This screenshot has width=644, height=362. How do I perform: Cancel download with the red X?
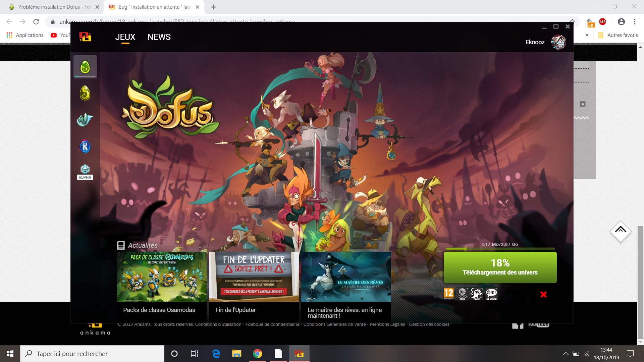[x=544, y=294]
